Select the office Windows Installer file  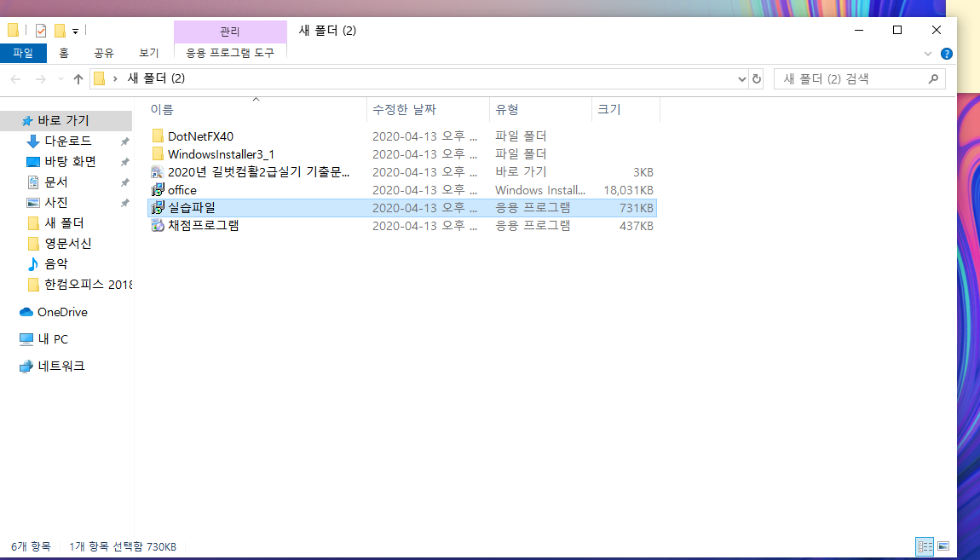click(x=182, y=190)
